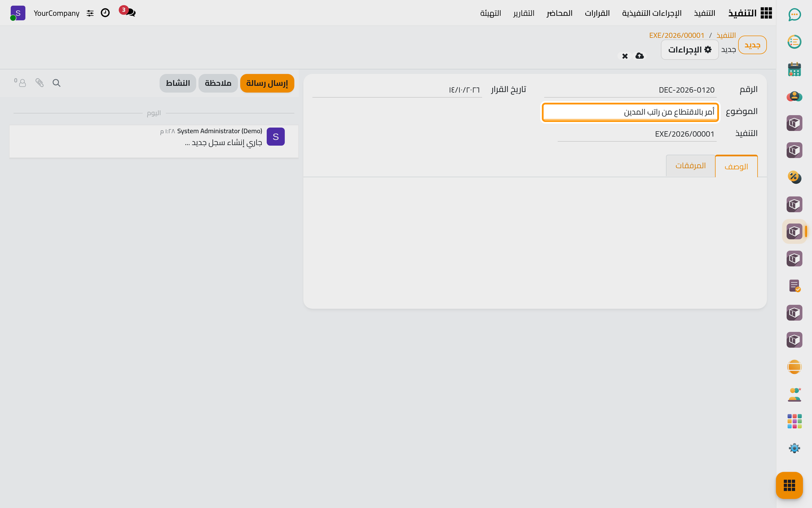Open the main apps menu grid icon beside التنفيذ
Screen dimensions: 812x508
click(766, 13)
